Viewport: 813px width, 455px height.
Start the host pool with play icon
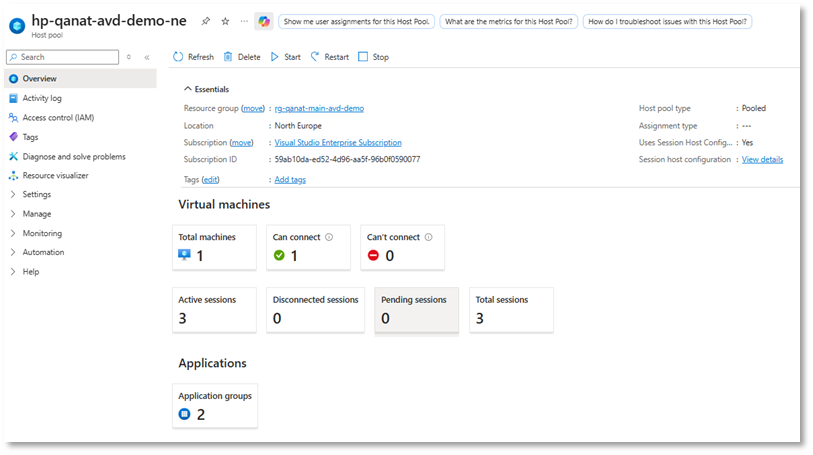pyautogui.click(x=275, y=57)
